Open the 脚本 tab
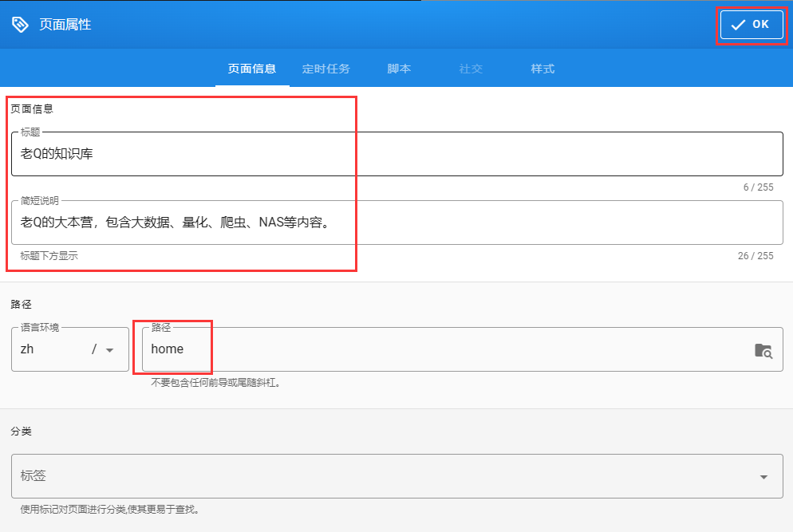Image resolution: width=793 pixels, height=532 pixels. point(399,69)
